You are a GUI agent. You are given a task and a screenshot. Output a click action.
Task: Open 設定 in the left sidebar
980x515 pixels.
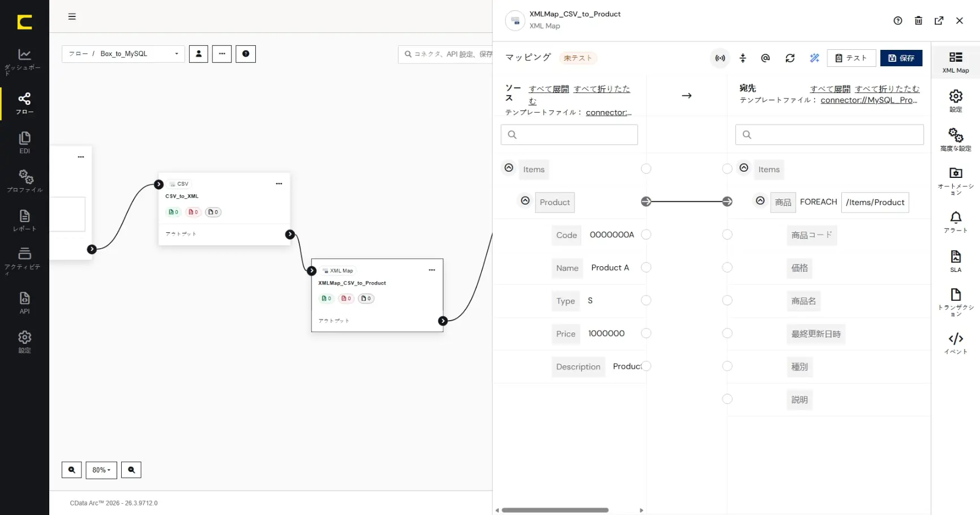(x=24, y=342)
